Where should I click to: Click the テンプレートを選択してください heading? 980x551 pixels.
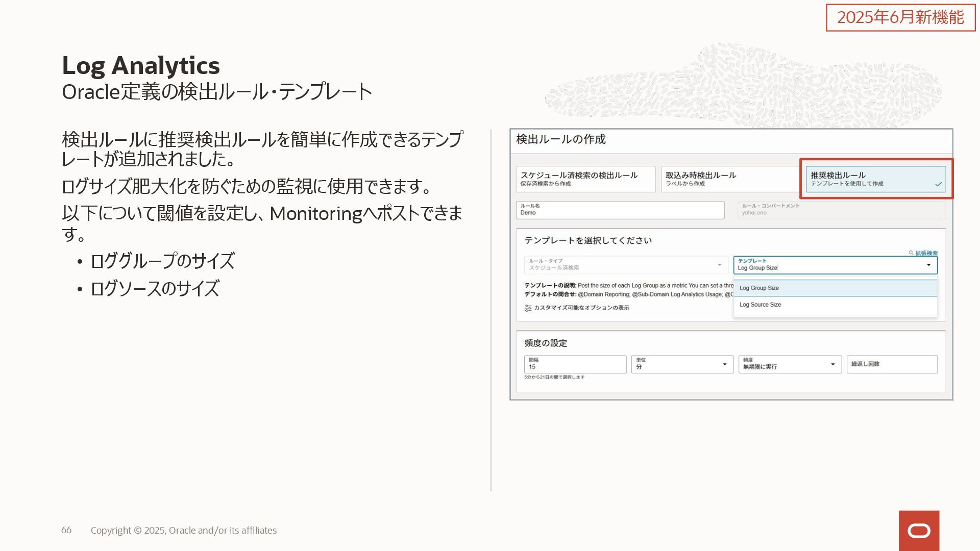coord(588,240)
